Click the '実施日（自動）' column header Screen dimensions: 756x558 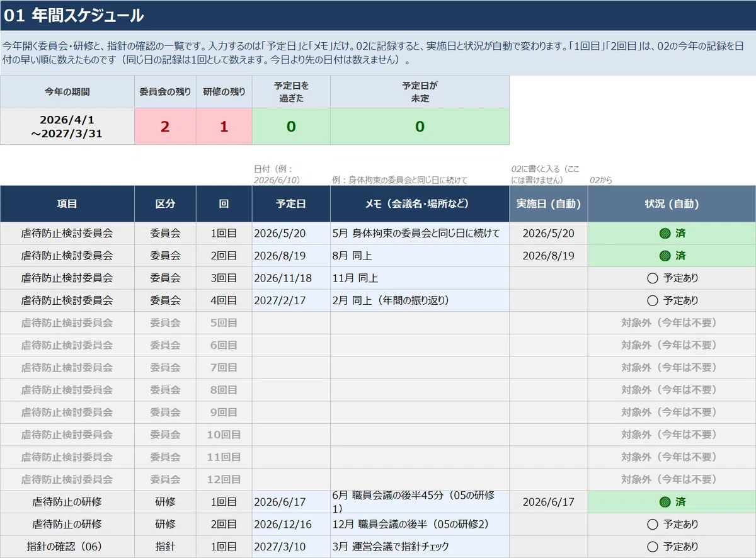click(x=549, y=204)
